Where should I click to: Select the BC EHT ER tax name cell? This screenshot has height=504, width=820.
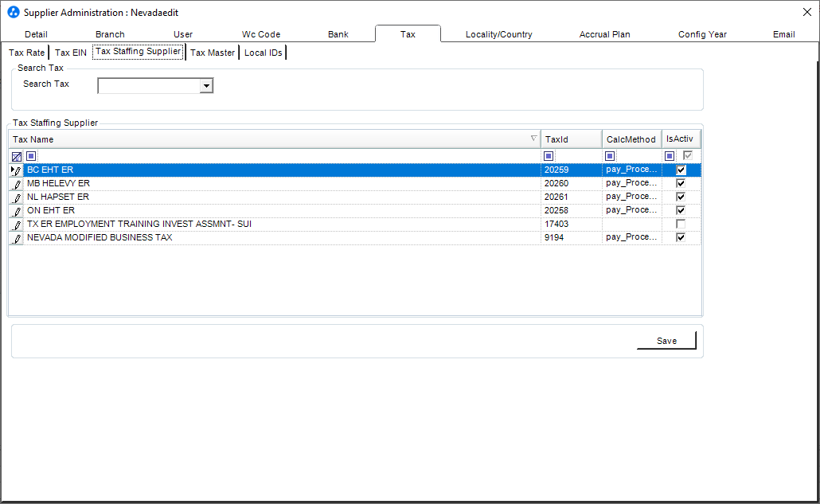click(x=283, y=170)
